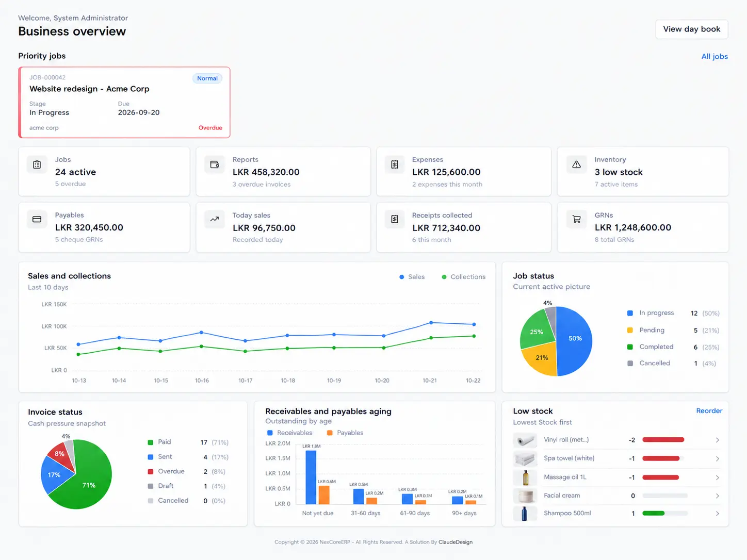Click the Shampoo 500ml green stock bar
The width and height of the screenshot is (747, 560).
[x=654, y=514]
